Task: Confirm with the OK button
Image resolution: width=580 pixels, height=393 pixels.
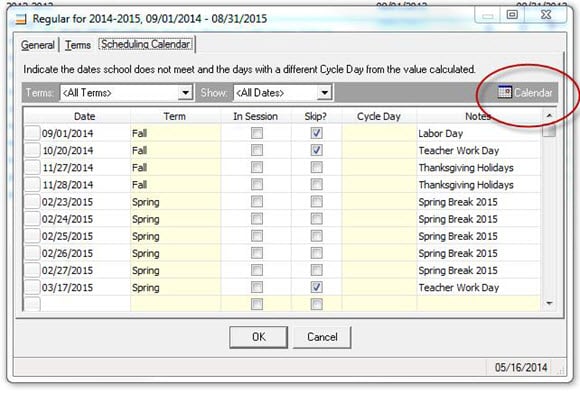Action: click(259, 337)
